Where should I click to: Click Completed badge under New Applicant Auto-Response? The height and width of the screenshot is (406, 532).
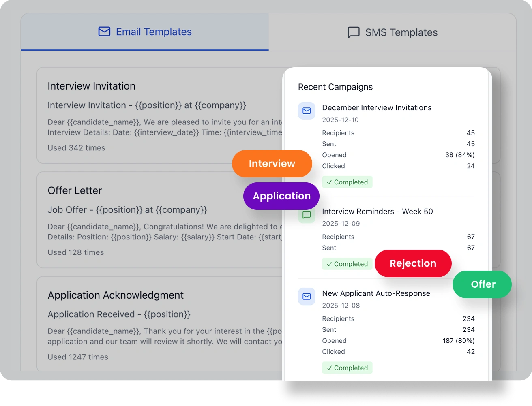[347, 368]
